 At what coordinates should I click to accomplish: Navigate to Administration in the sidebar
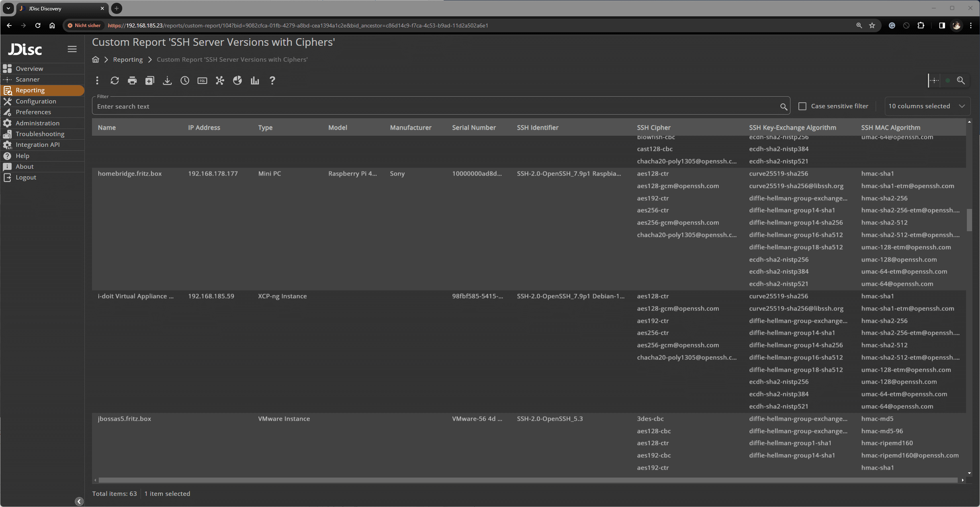tap(38, 123)
